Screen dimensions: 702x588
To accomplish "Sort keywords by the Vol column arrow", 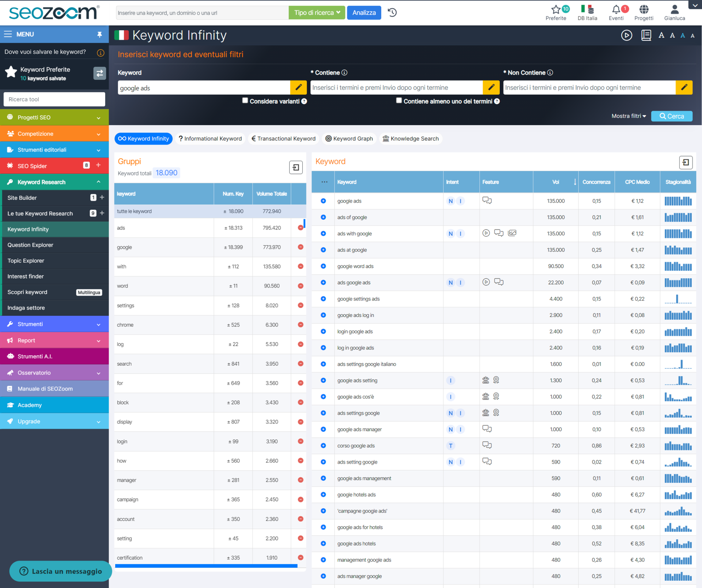I will tap(574, 182).
